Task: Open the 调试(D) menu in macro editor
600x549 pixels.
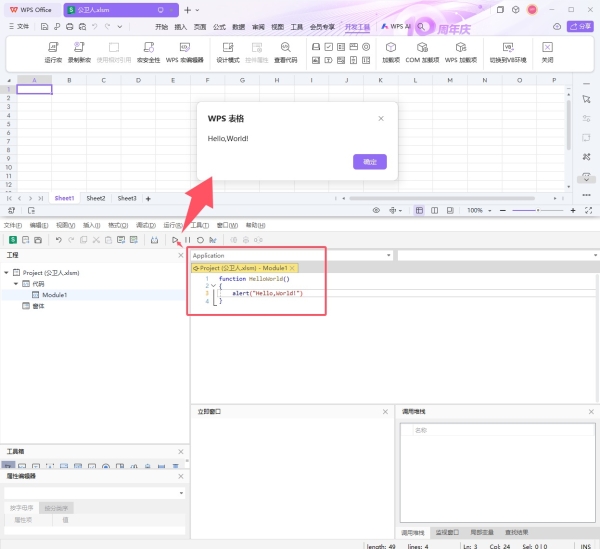Action: pos(146,225)
